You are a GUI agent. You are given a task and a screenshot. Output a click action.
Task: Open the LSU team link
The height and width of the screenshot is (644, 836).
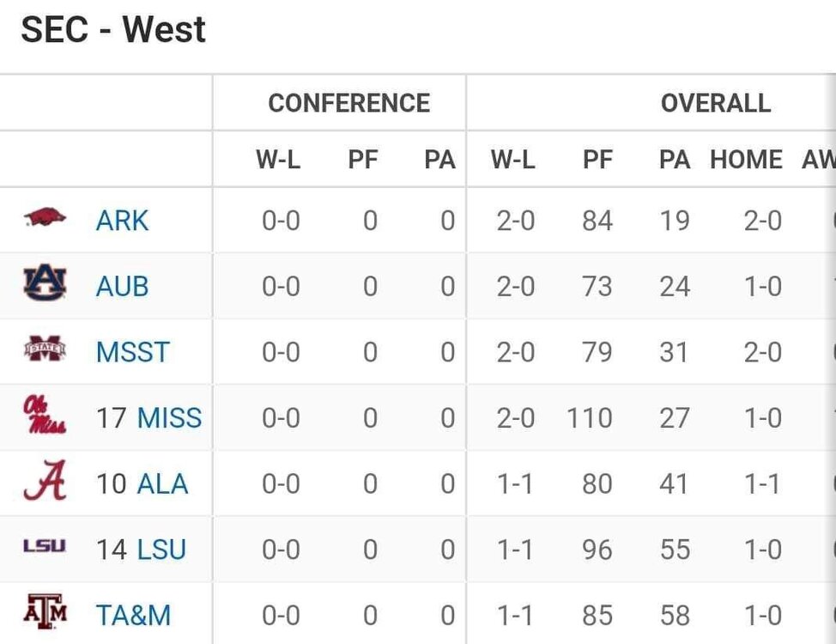161,550
